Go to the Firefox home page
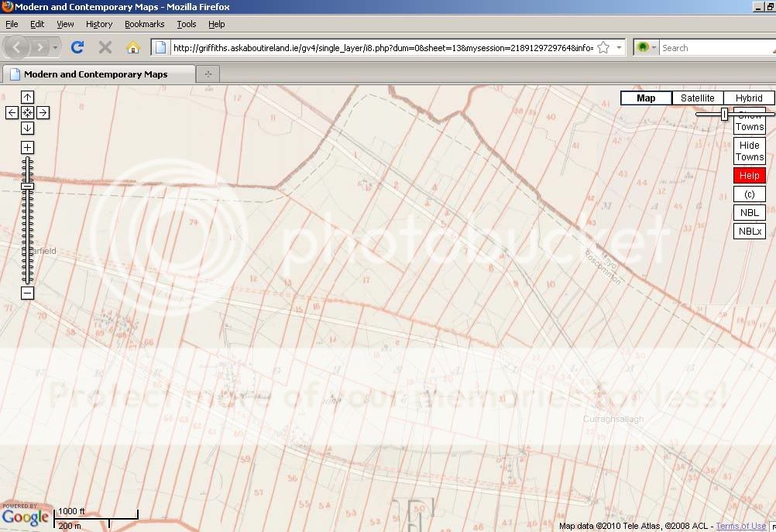The height and width of the screenshot is (532, 776). pos(132,47)
